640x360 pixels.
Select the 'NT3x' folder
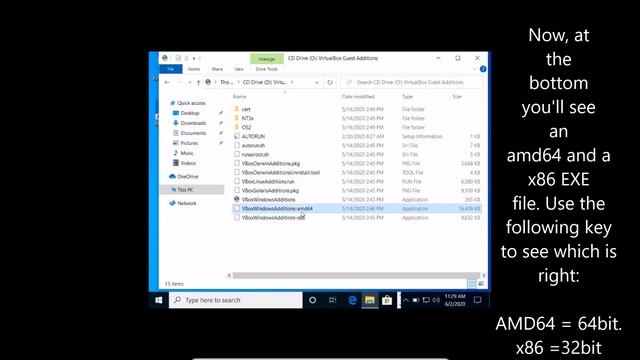pyautogui.click(x=247, y=118)
